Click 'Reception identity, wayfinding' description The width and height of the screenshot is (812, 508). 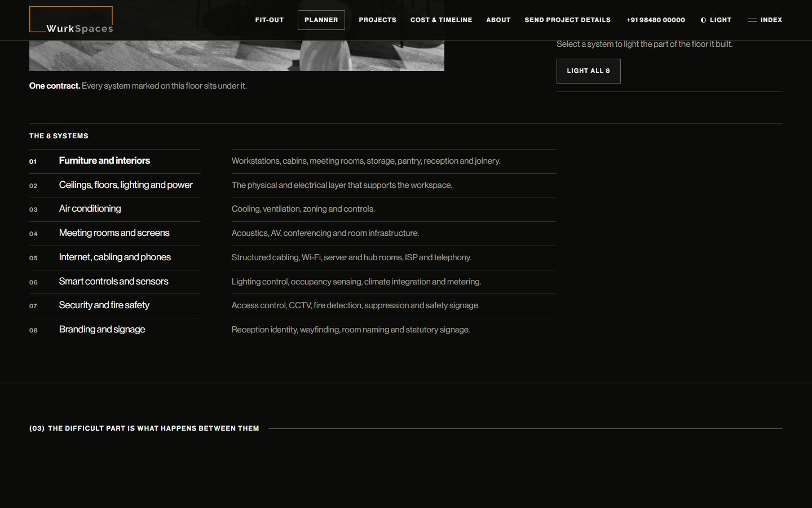351,330
